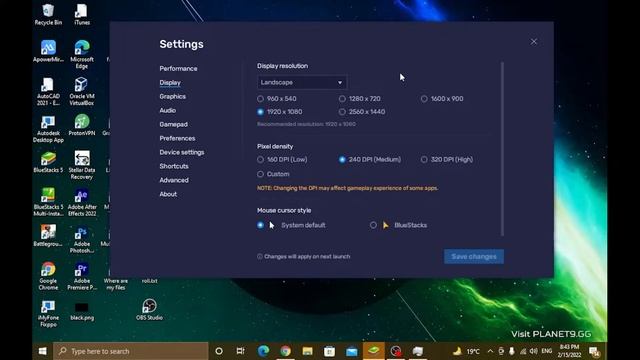The width and height of the screenshot is (640, 360).
Task: Select 1280 x 720 resolution
Action: (342, 99)
